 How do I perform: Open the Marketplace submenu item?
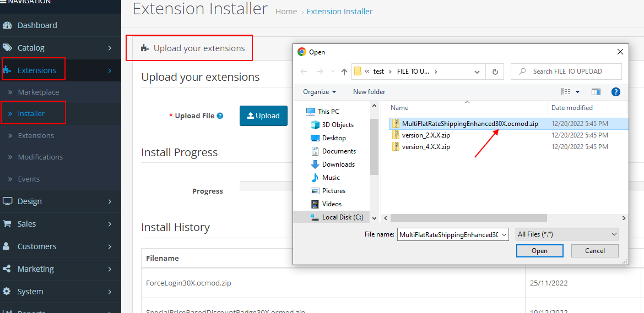[39, 92]
